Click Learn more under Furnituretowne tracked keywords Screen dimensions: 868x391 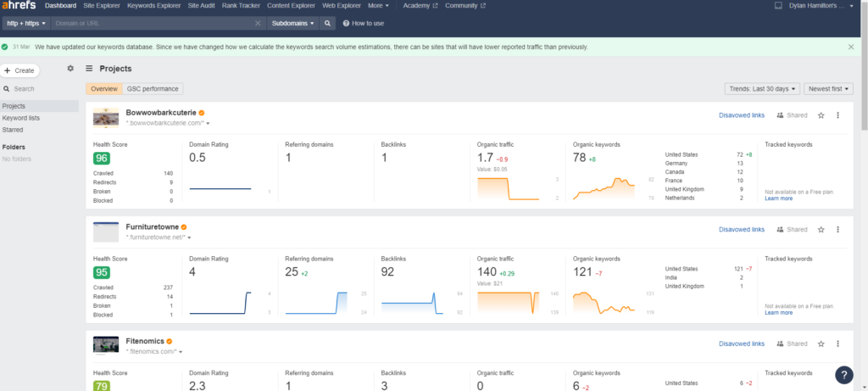[778, 312]
